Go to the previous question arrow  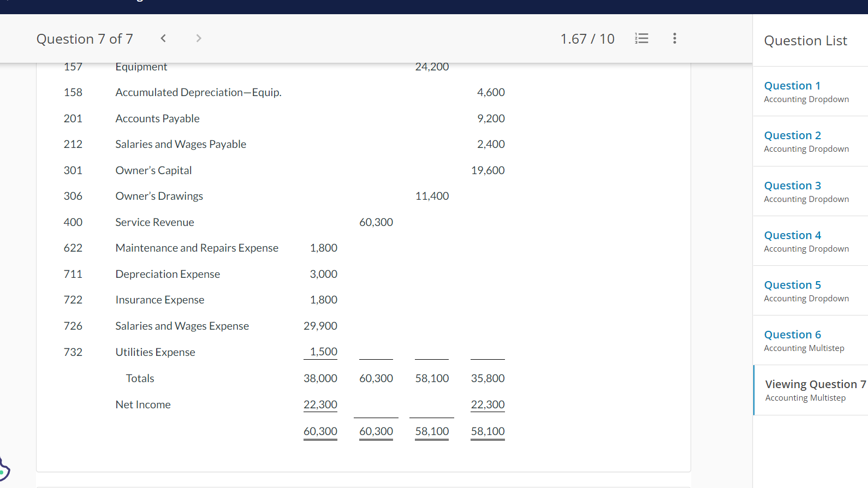163,38
